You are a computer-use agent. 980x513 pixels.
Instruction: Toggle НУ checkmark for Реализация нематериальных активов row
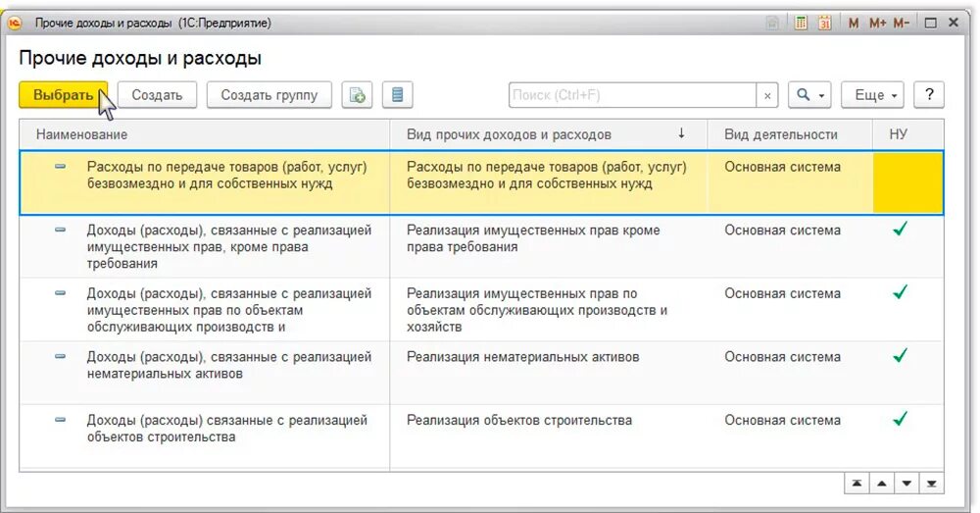coord(900,356)
